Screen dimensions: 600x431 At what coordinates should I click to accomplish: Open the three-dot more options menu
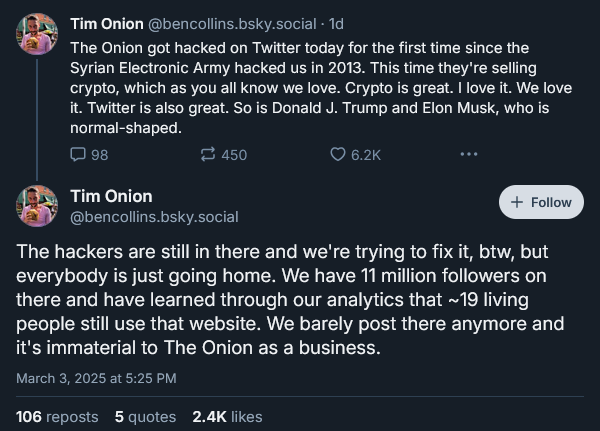[469, 154]
